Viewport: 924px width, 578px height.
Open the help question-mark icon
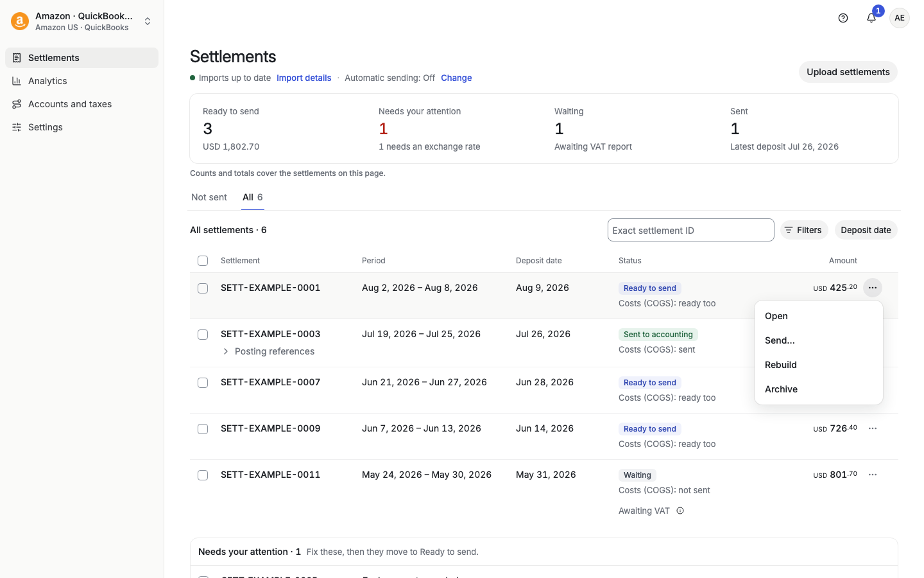point(843,18)
